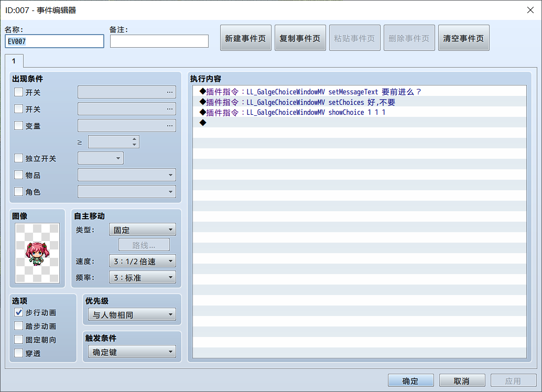The height and width of the screenshot is (392, 542).
Task: Open the 频率 dropdown showing 标准
Action: [x=143, y=277]
